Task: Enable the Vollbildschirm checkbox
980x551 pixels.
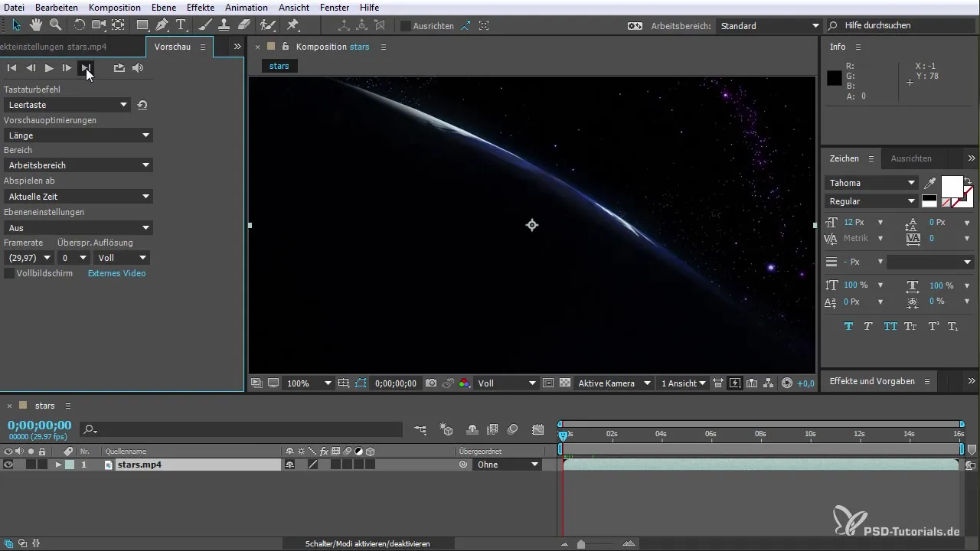Action: click(9, 273)
